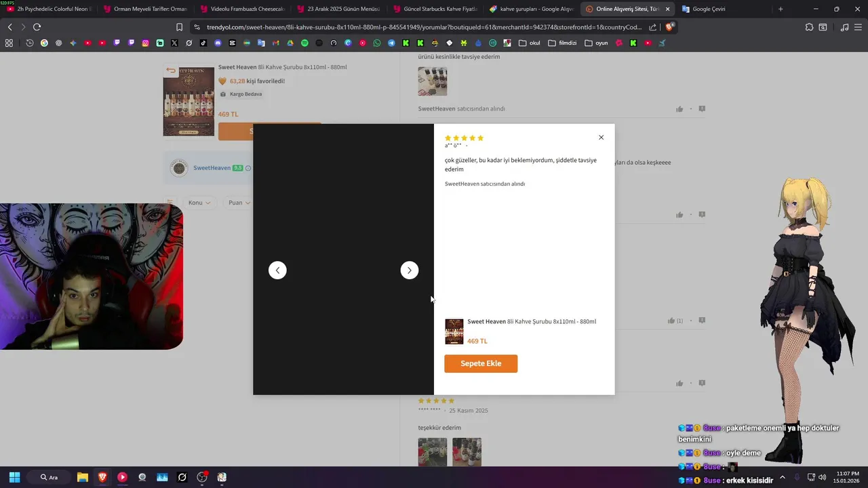Open the Google bookmark icon
This screenshot has width=868, height=488.
(x=44, y=43)
